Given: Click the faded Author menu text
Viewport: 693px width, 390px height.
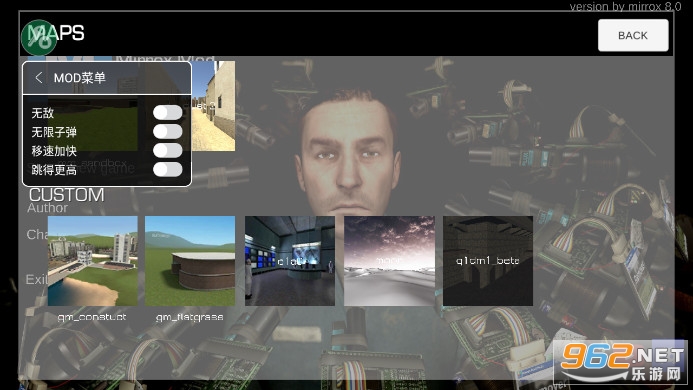Looking at the screenshot, I should click(47, 208).
